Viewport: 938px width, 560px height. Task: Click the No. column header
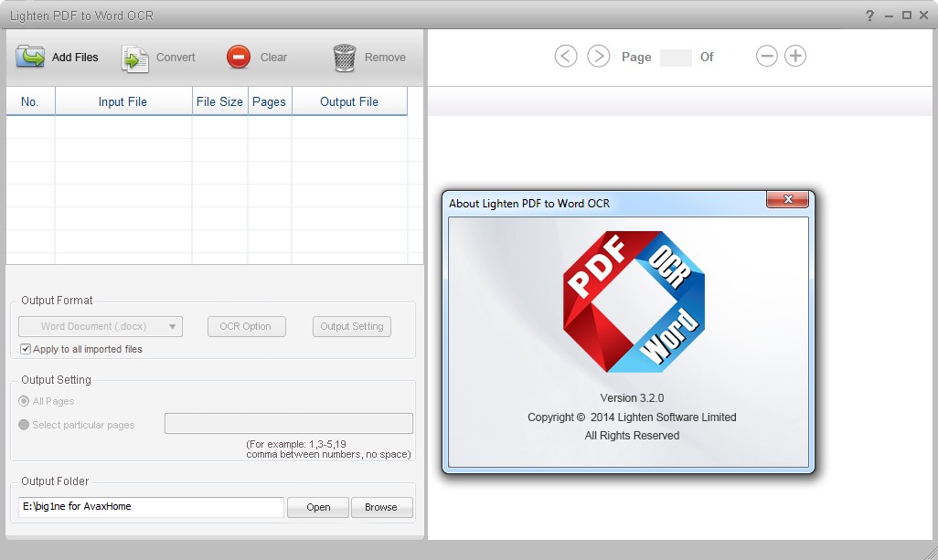[x=30, y=101]
